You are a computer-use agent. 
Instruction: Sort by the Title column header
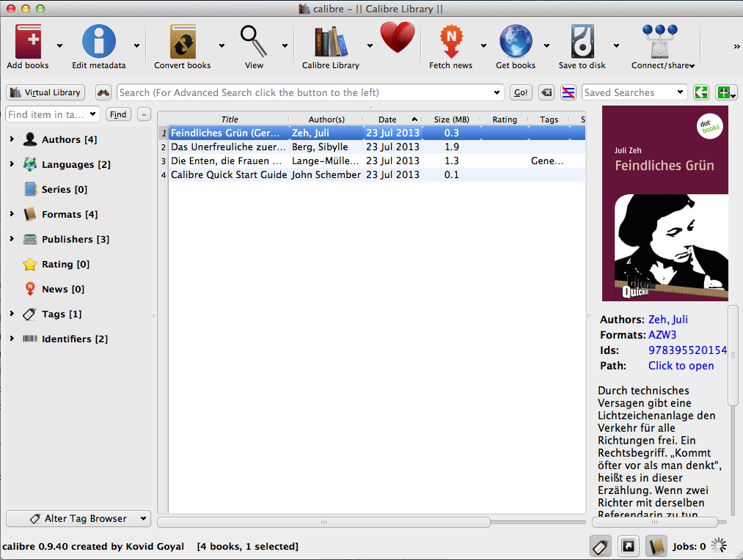(x=230, y=119)
